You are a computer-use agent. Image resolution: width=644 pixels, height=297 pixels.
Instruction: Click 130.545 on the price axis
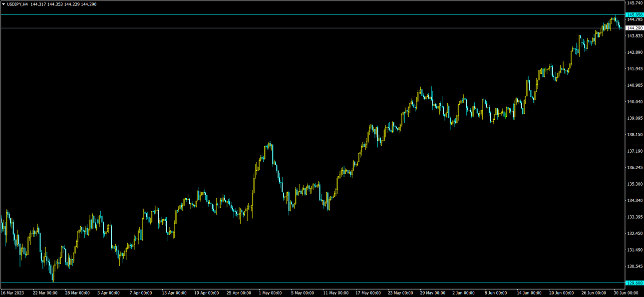pyautogui.click(x=635, y=267)
